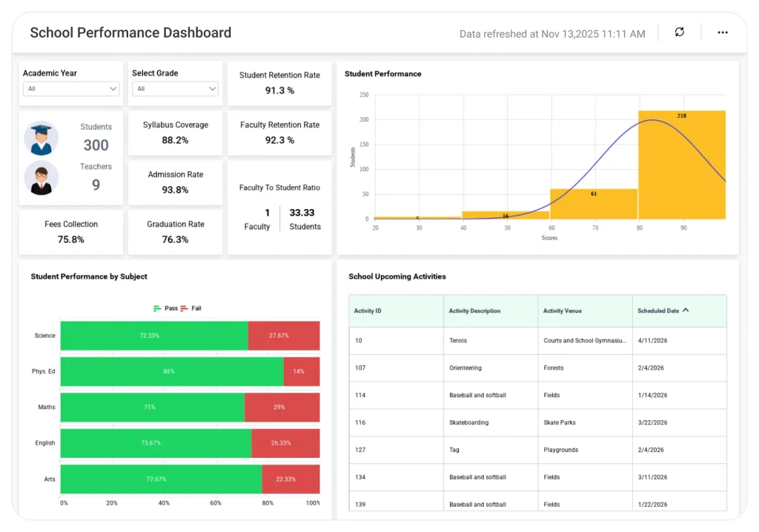Click the Fail legend icon
The width and height of the screenshot is (759, 532).
[x=184, y=308]
